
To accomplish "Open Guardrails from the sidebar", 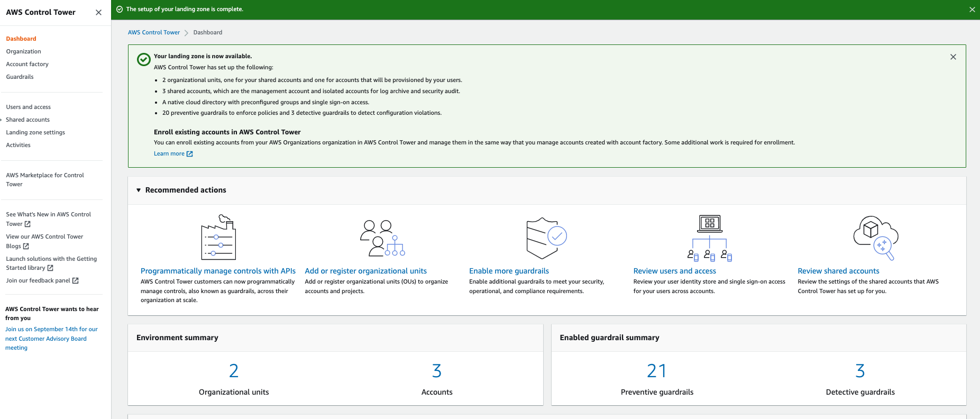I will coord(20,77).
